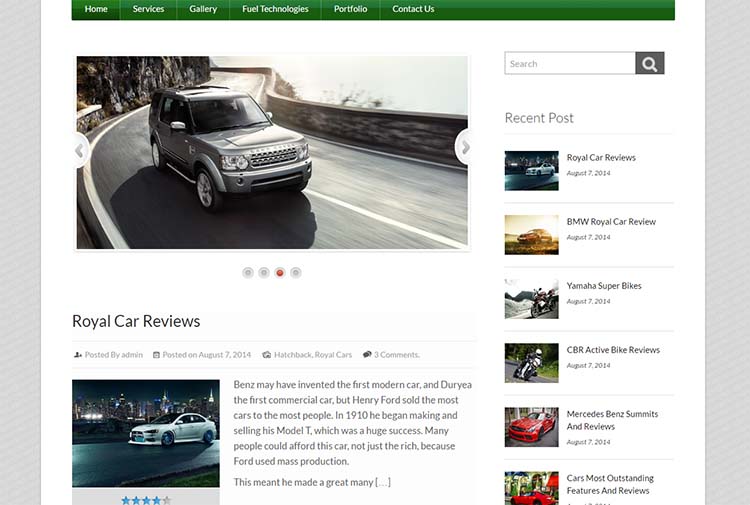Click the Recent Post widget heading
750x505 pixels.
(539, 118)
